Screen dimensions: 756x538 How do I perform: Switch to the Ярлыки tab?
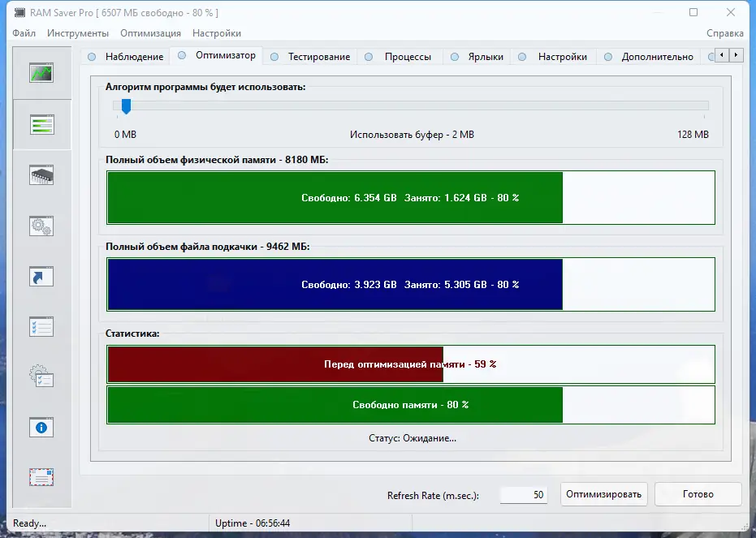click(x=477, y=57)
